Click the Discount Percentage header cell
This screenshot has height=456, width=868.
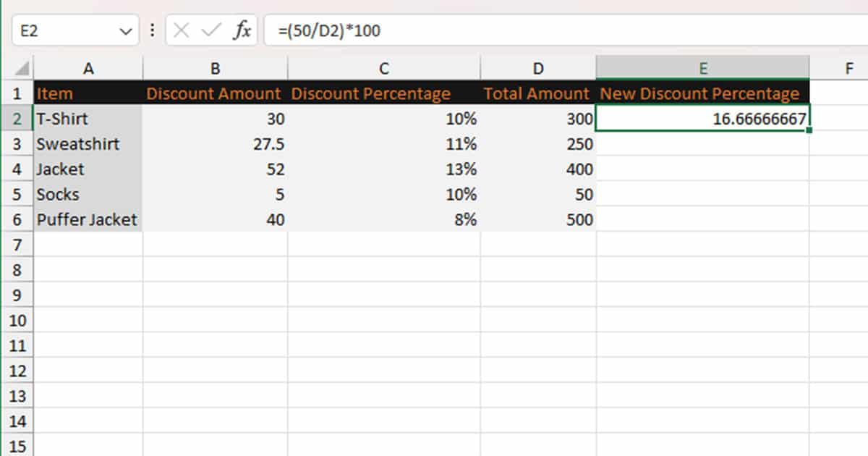[383, 93]
